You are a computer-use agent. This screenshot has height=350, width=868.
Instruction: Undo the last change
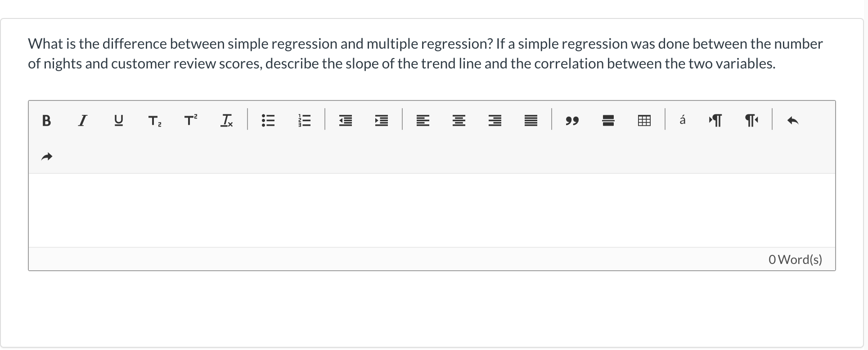click(x=793, y=120)
